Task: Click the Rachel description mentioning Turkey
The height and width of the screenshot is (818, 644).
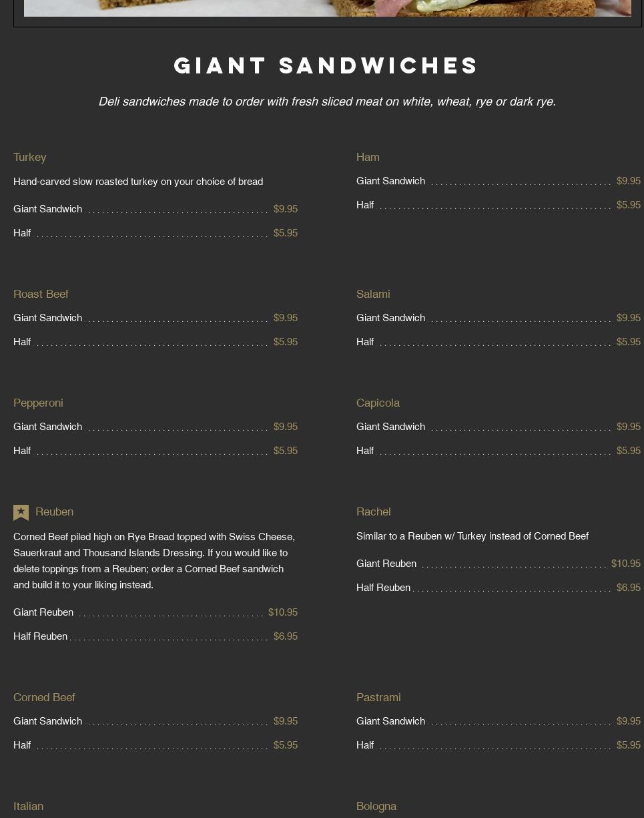Action: tap(472, 536)
